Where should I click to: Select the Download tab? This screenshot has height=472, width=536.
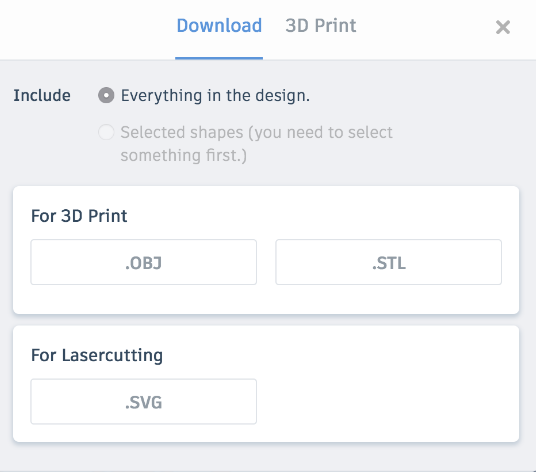point(219,26)
